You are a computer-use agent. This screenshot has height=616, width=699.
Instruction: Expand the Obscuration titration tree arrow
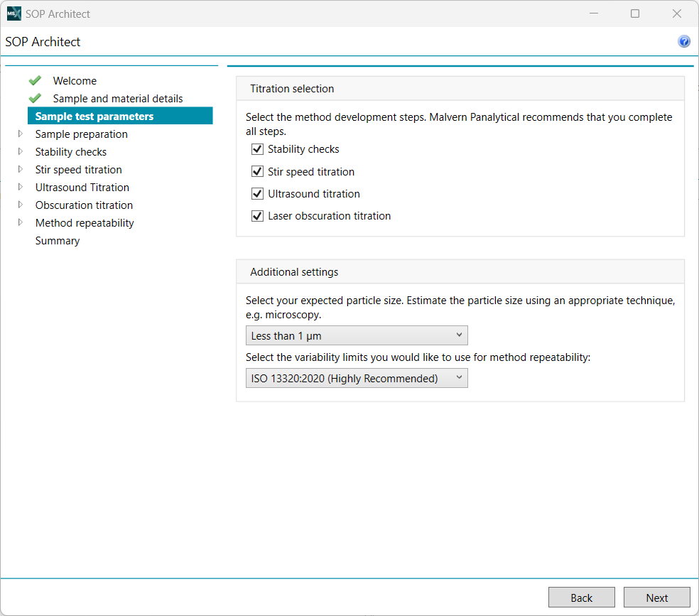point(21,205)
